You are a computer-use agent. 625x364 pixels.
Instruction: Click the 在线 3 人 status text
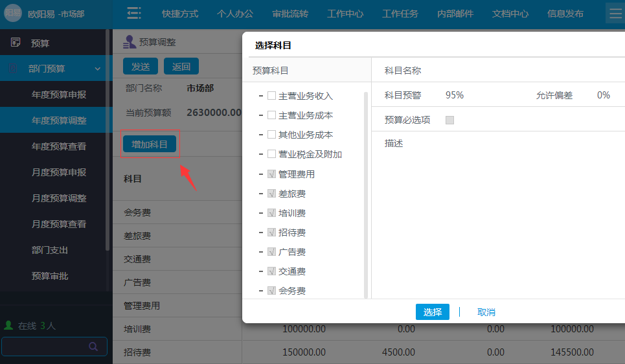(37, 326)
